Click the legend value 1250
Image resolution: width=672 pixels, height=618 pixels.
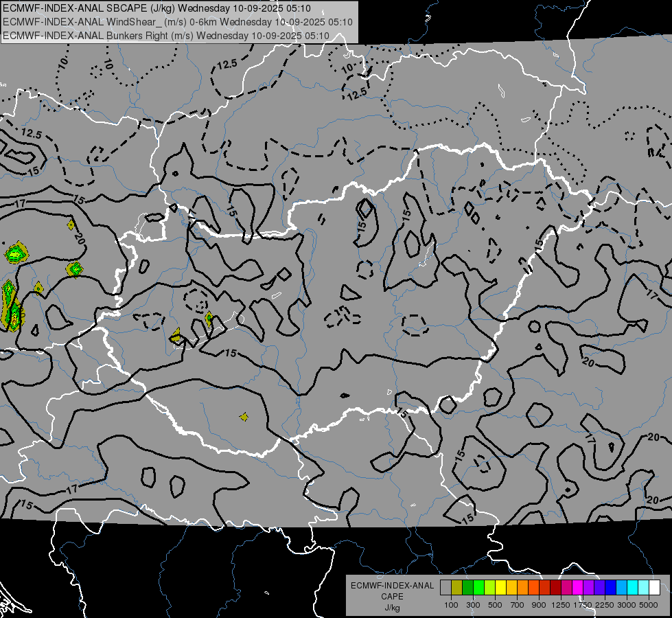[561, 605]
